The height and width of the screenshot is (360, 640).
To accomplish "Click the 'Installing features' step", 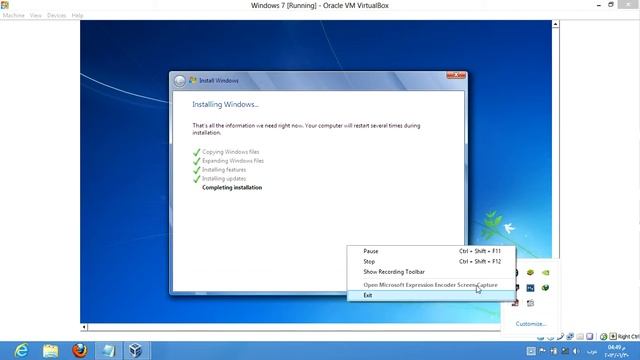I will [224, 170].
